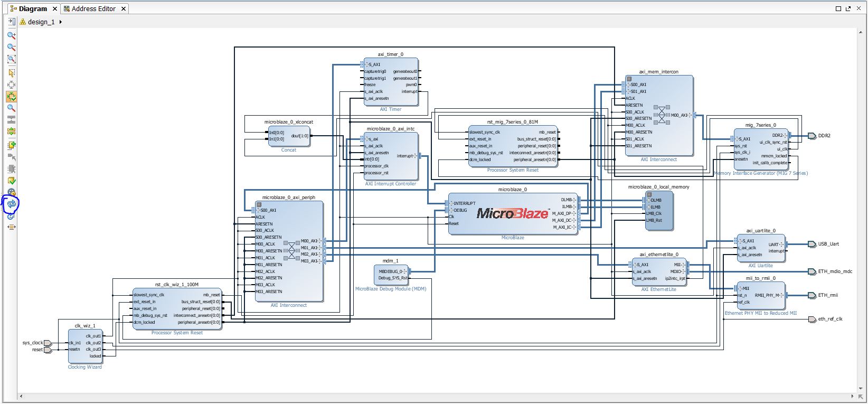Click the Zoom Out toolbar icon
This screenshot has height=404, width=868.
[x=11, y=48]
